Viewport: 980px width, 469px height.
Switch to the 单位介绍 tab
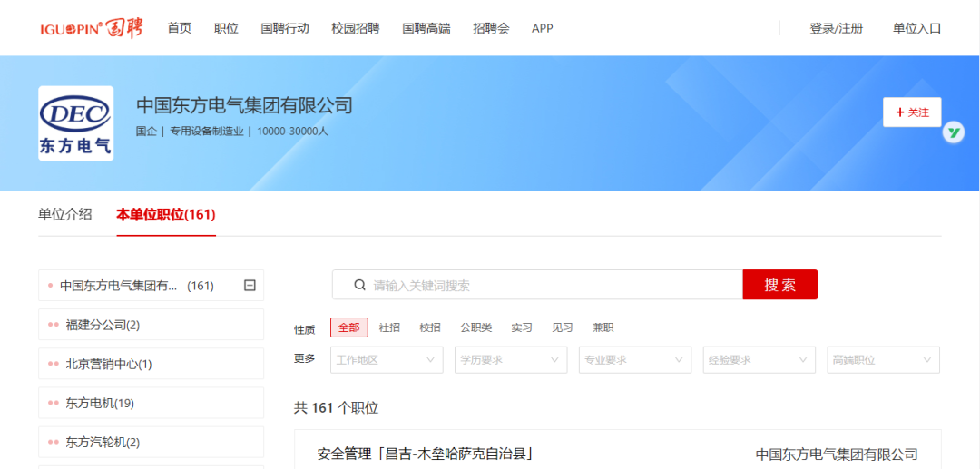click(65, 215)
